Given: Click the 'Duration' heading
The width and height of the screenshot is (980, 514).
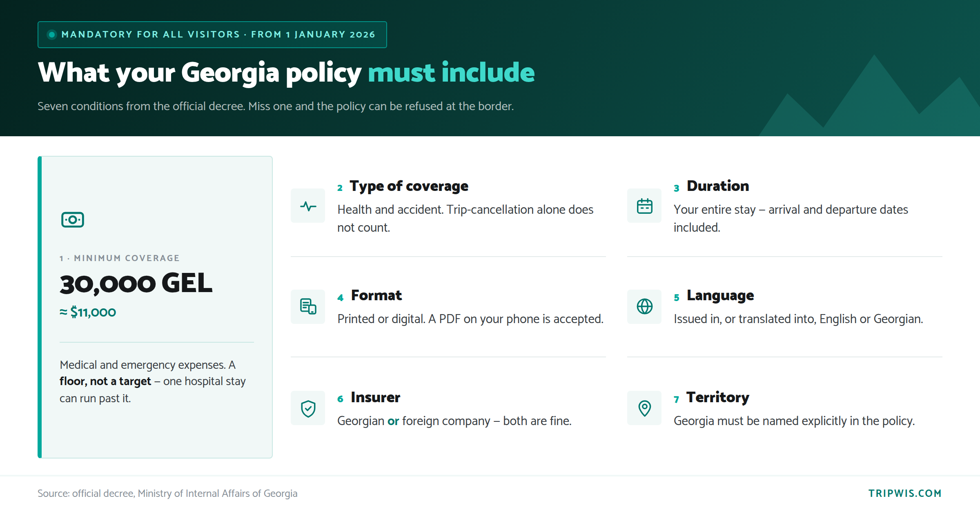Looking at the screenshot, I should coord(718,186).
